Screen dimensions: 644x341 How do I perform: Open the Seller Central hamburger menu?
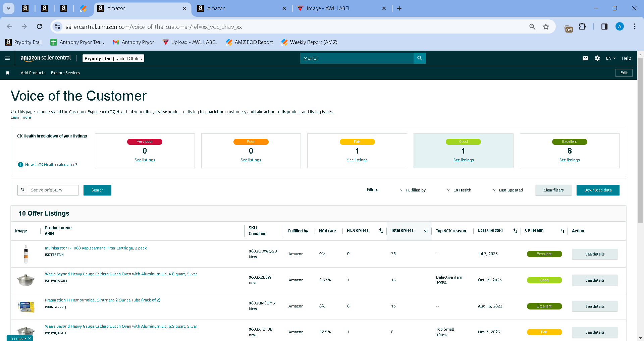[x=7, y=58]
